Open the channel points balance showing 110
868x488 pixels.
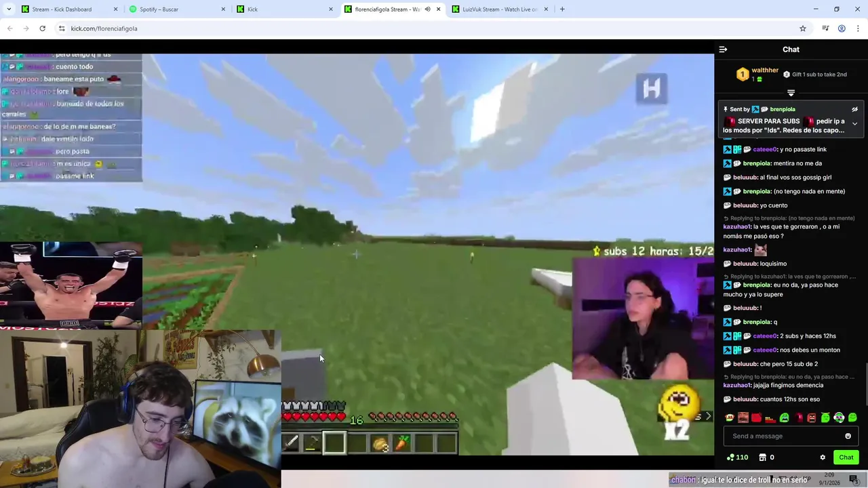pos(737,457)
